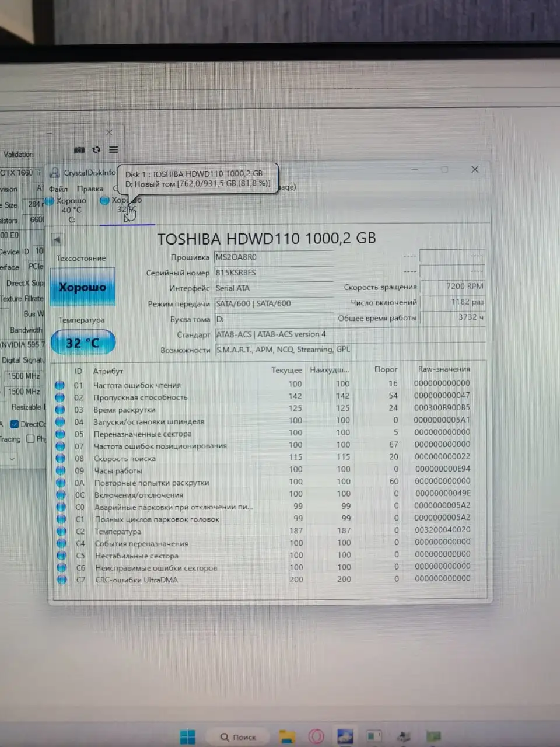
Task: Click status circle of attribute 05 row
Action: (x=60, y=434)
